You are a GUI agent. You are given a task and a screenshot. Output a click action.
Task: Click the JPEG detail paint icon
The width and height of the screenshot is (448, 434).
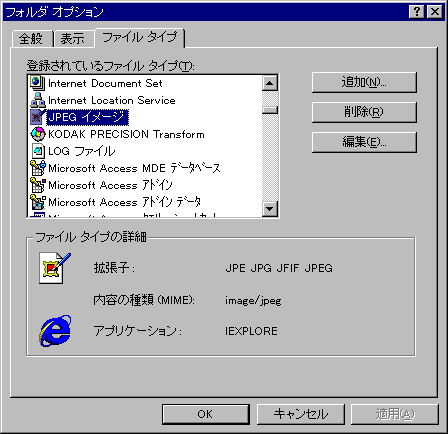click(55, 268)
